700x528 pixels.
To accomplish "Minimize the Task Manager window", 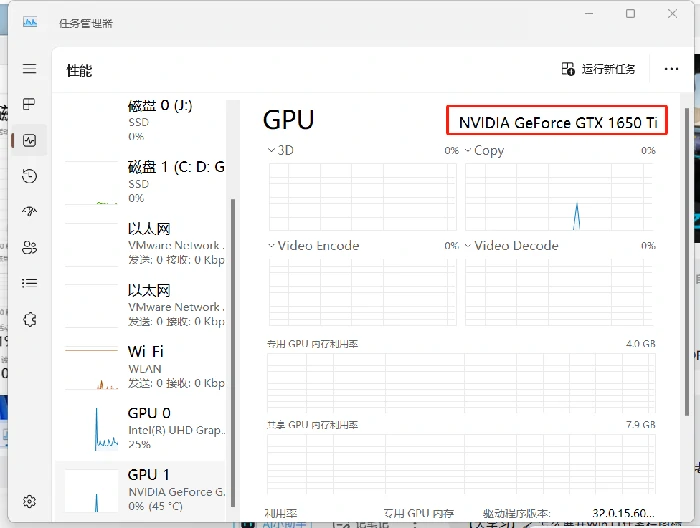I will point(589,14).
